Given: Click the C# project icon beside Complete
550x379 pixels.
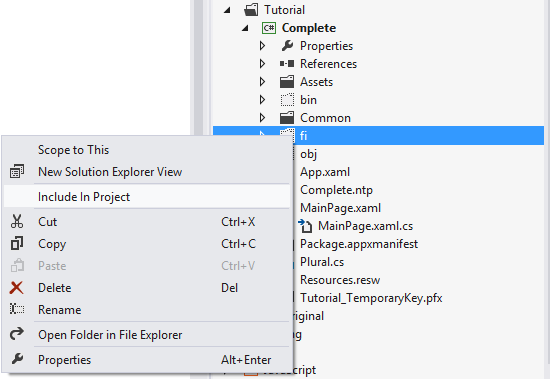Looking at the screenshot, I should [x=269, y=28].
